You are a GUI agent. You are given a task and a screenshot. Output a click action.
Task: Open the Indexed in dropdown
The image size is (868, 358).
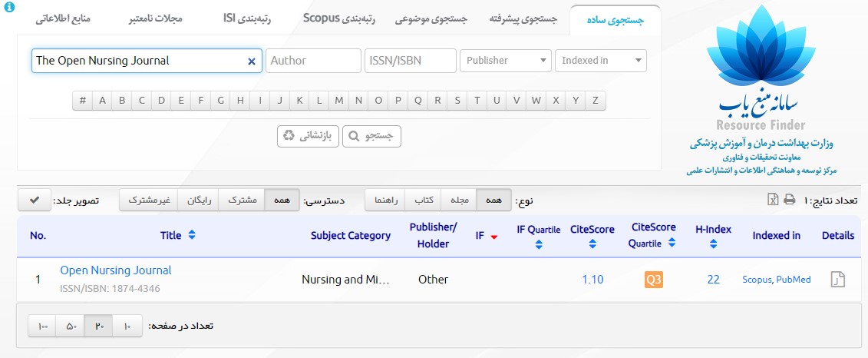click(x=600, y=61)
